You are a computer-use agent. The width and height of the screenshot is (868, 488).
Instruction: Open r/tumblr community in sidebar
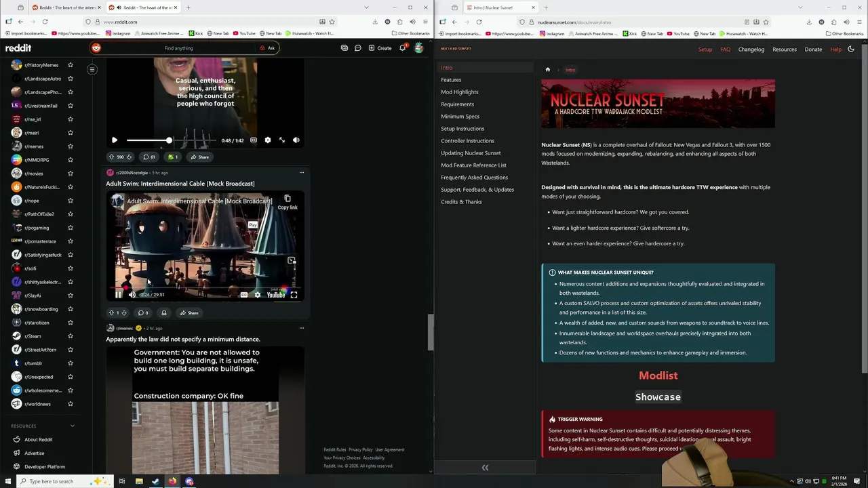33,363
